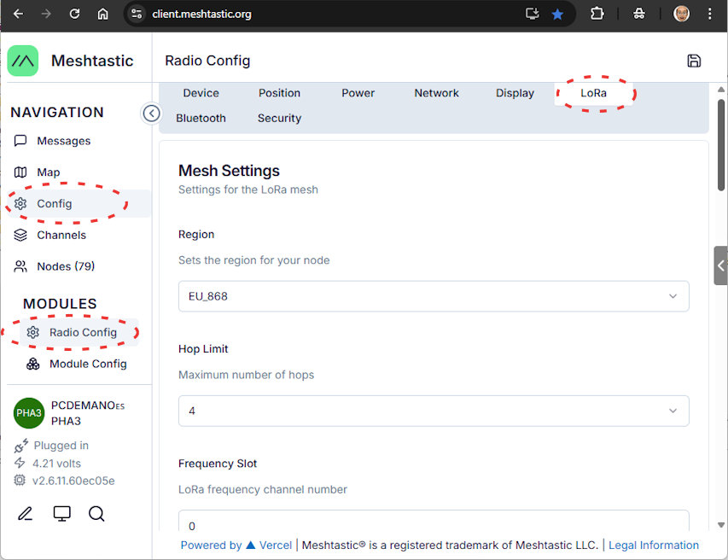Open the right edge side panel arrow
The height and width of the screenshot is (560, 728).
coord(720,265)
